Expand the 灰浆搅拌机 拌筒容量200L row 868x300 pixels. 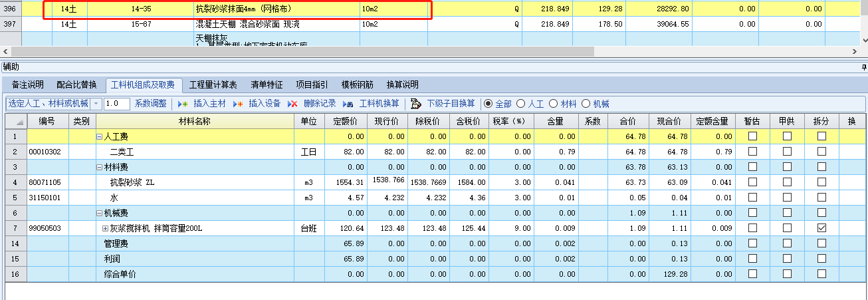pyautogui.click(x=105, y=228)
